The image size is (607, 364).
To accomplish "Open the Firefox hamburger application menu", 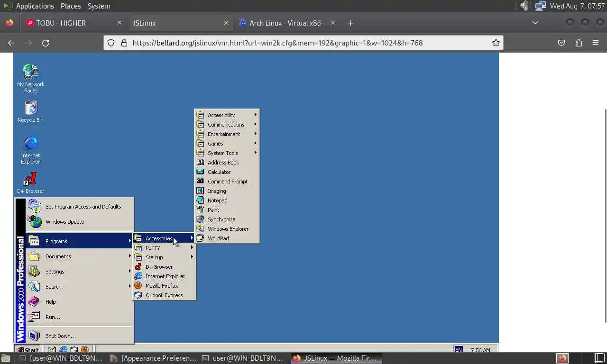I will (x=596, y=43).
